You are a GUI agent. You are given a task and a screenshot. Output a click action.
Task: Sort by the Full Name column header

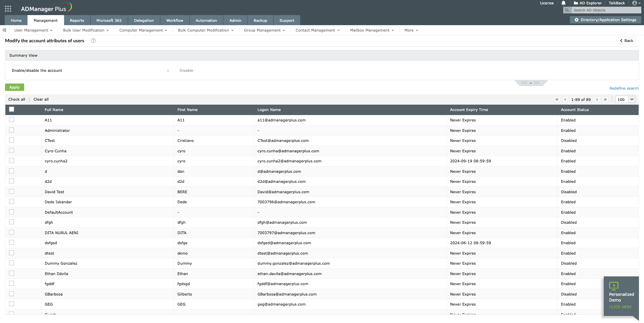tap(54, 110)
